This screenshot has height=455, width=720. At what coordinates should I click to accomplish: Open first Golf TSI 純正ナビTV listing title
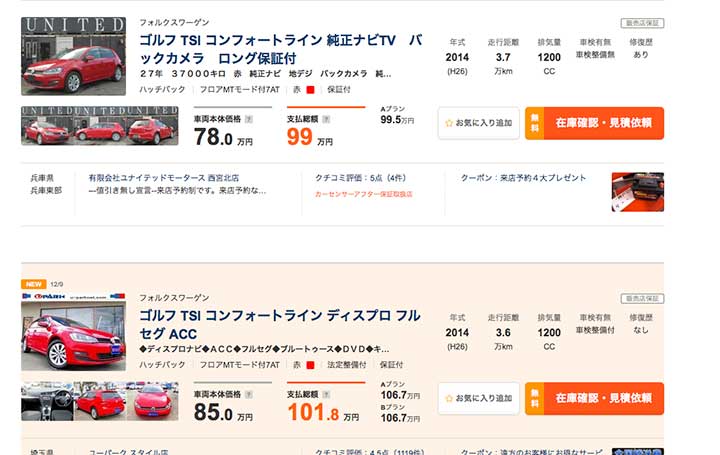pyautogui.click(x=281, y=49)
